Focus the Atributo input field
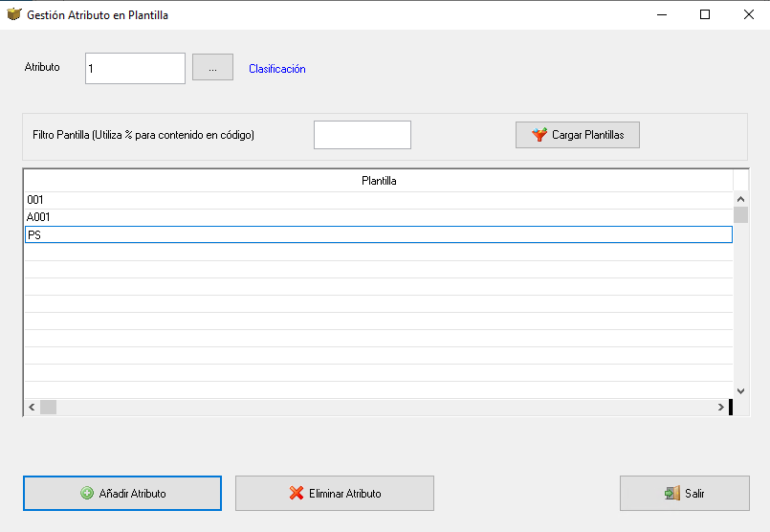The image size is (770, 532). pyautogui.click(x=135, y=68)
